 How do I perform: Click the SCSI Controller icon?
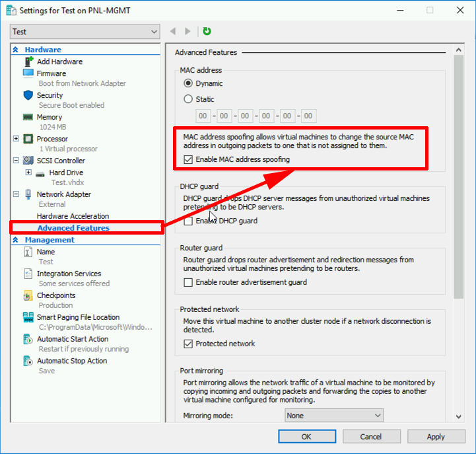(28, 160)
